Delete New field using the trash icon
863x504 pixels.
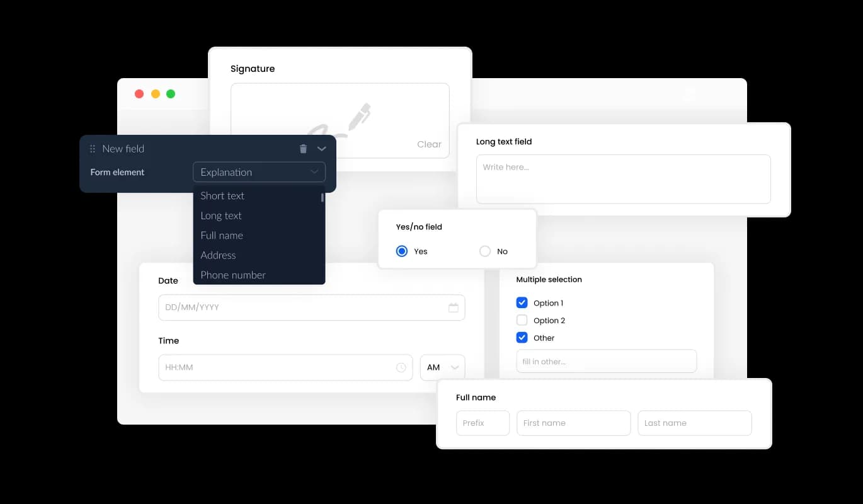(x=303, y=149)
